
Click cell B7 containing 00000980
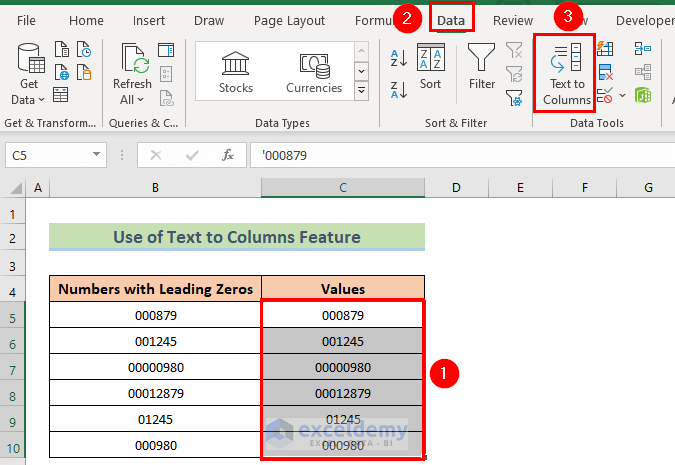click(155, 367)
